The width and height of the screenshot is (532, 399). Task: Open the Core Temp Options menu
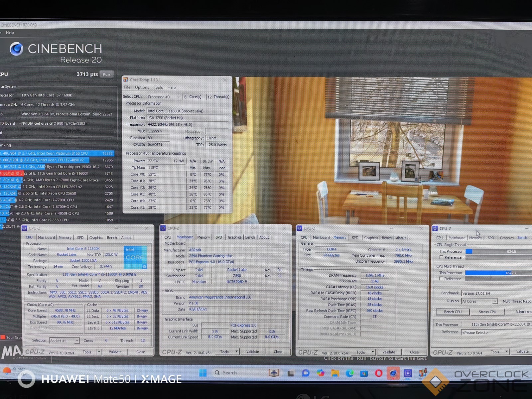[x=142, y=87]
